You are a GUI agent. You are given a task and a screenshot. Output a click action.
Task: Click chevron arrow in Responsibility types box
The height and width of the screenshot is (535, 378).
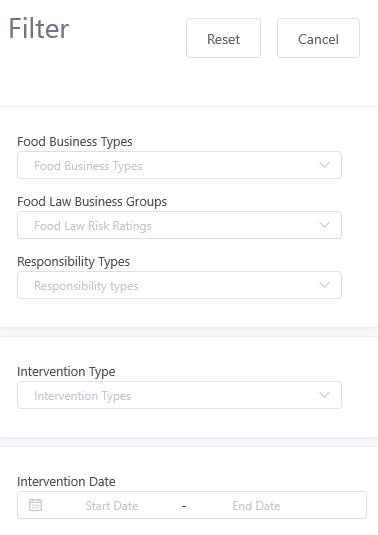click(x=324, y=285)
